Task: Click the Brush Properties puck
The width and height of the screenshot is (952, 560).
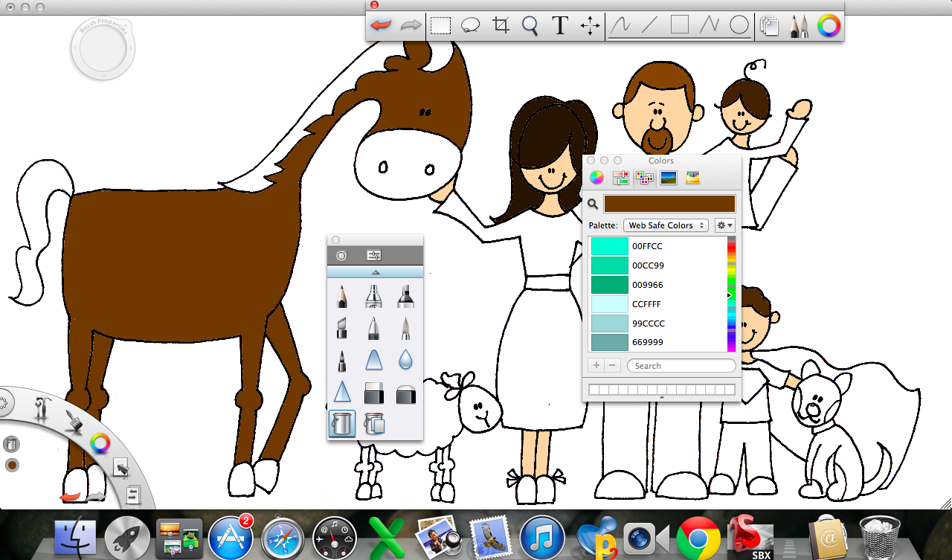Action: (103, 50)
